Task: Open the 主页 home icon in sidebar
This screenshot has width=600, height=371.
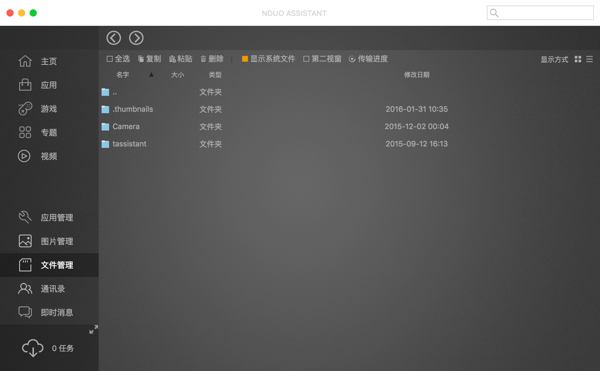Action: [25, 61]
